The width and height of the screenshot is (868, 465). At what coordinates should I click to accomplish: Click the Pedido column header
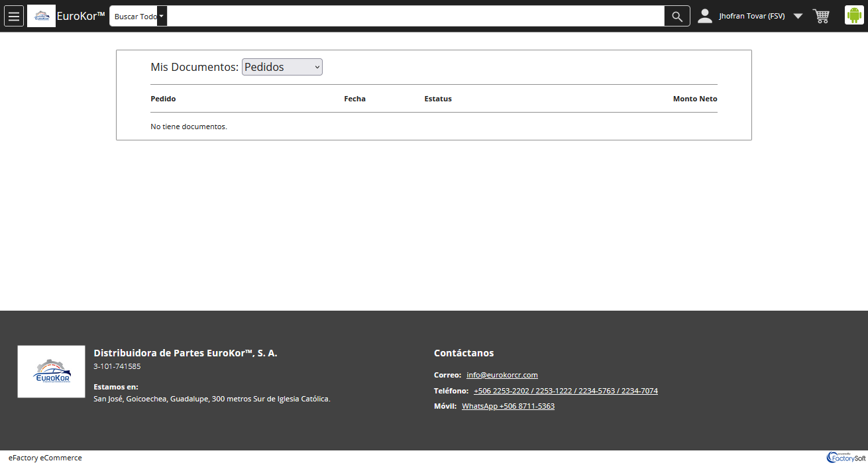[163, 99]
